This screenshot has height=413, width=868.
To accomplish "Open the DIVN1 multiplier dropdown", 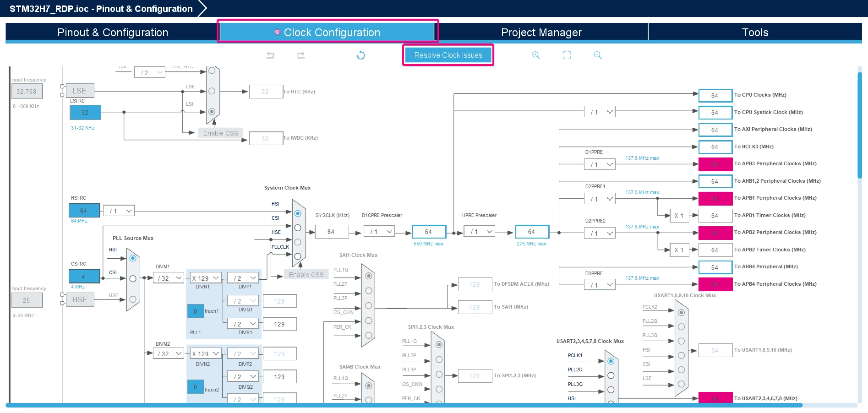I will (206, 278).
